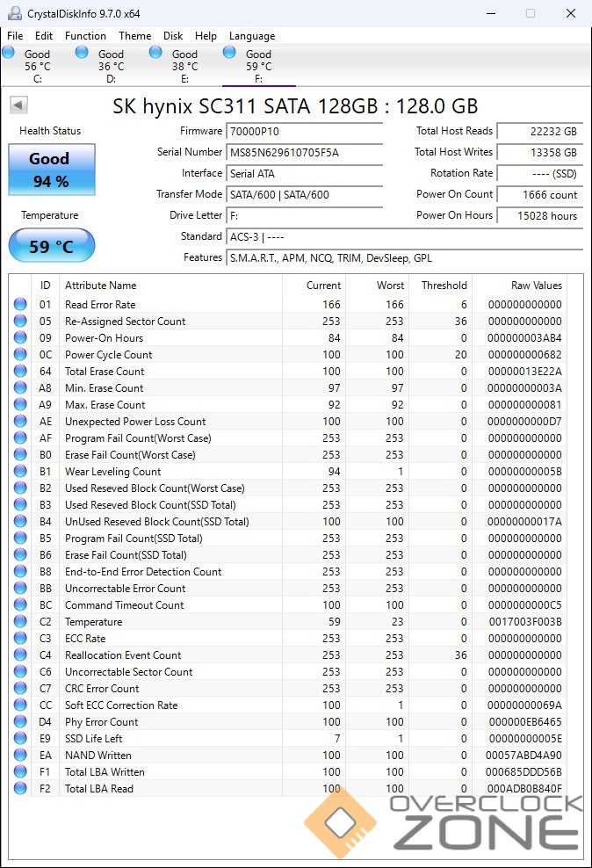Open the Theme menu
Image resolution: width=592 pixels, height=868 pixels.
click(134, 36)
